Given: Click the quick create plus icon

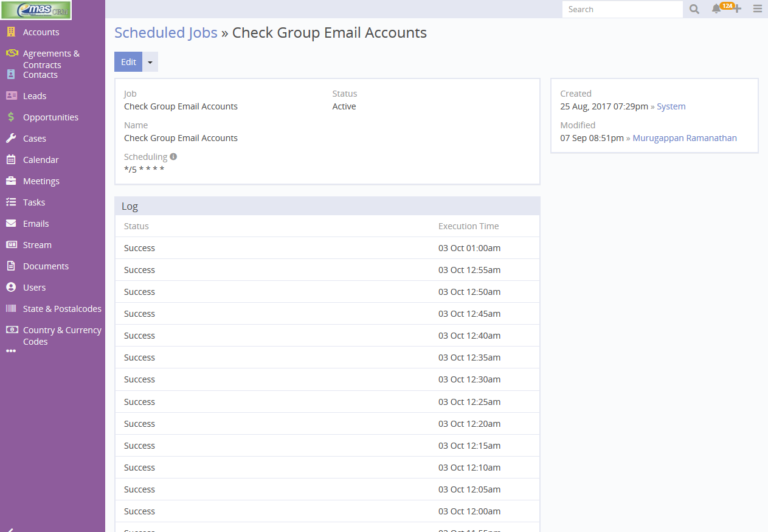Looking at the screenshot, I should click(x=737, y=9).
